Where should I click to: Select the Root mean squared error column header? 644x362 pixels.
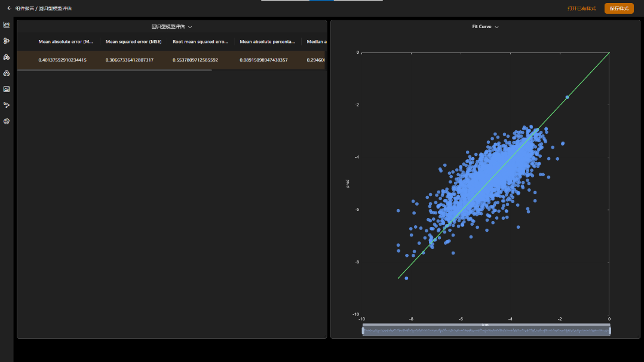point(201,41)
